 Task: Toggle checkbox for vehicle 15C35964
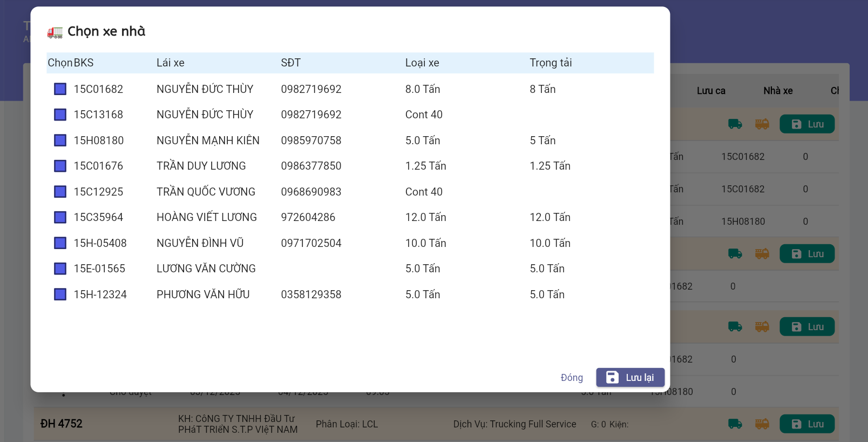(60, 217)
